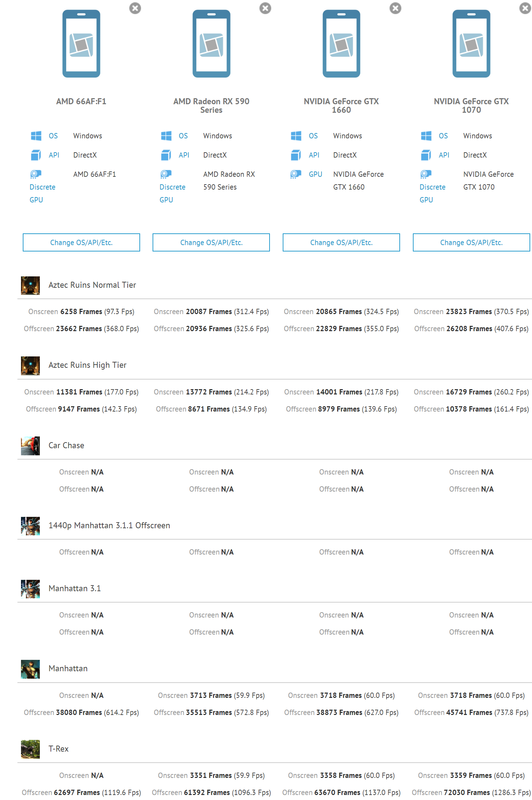Click Windows OS icon under GTX 1660

point(296,136)
